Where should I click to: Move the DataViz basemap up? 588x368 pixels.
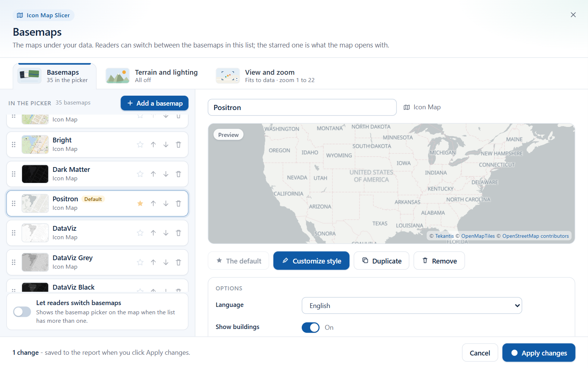[x=153, y=233]
